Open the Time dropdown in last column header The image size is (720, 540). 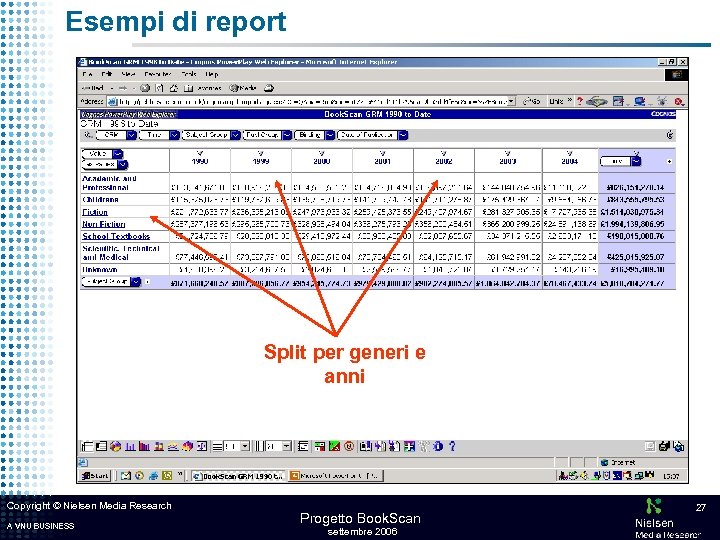coord(620,161)
